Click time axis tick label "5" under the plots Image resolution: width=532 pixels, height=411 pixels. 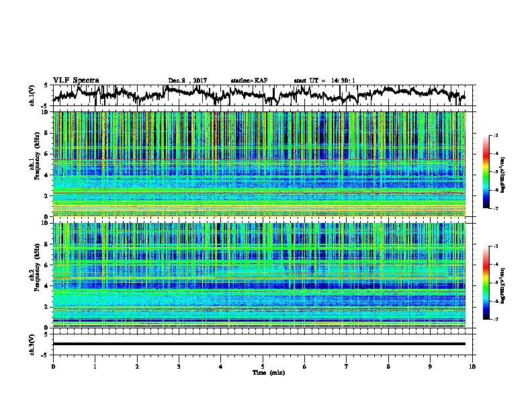[263, 367]
